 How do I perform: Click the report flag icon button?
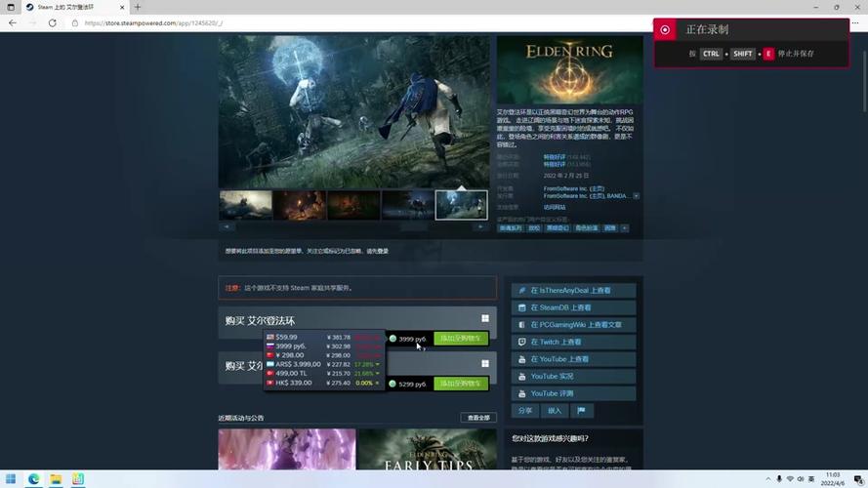coord(581,411)
